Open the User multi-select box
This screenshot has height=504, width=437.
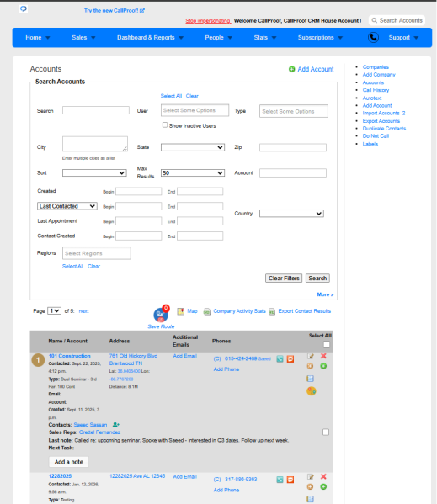tap(195, 110)
